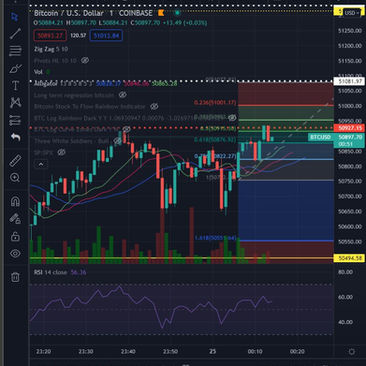
Task: Select the Zig Zag indicator legend
Action: click(x=51, y=49)
